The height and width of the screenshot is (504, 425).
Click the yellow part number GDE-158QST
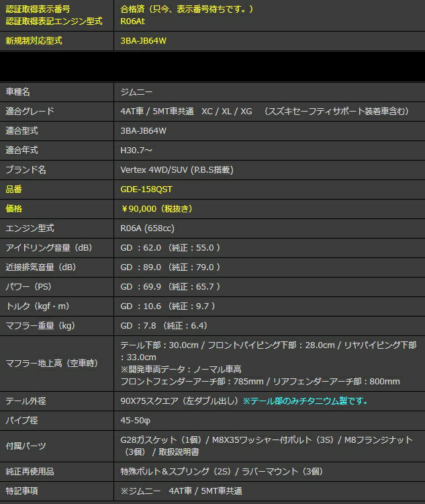(146, 190)
